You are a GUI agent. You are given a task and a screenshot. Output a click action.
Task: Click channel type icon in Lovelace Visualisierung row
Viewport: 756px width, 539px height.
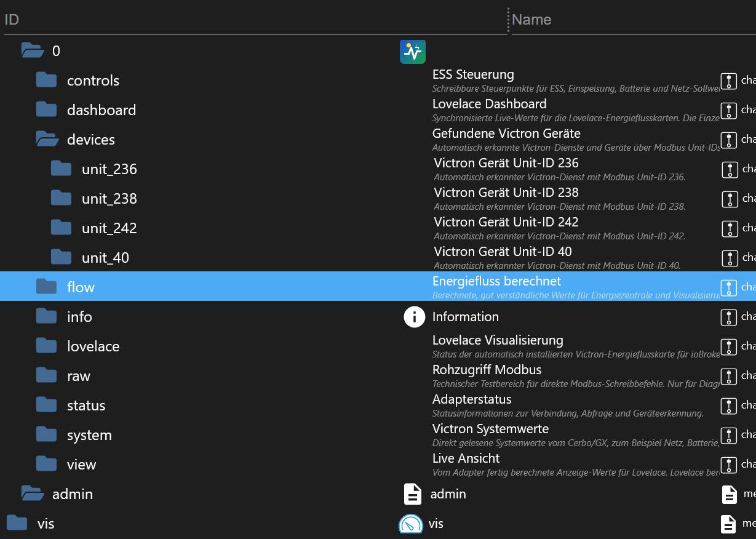[729, 346]
